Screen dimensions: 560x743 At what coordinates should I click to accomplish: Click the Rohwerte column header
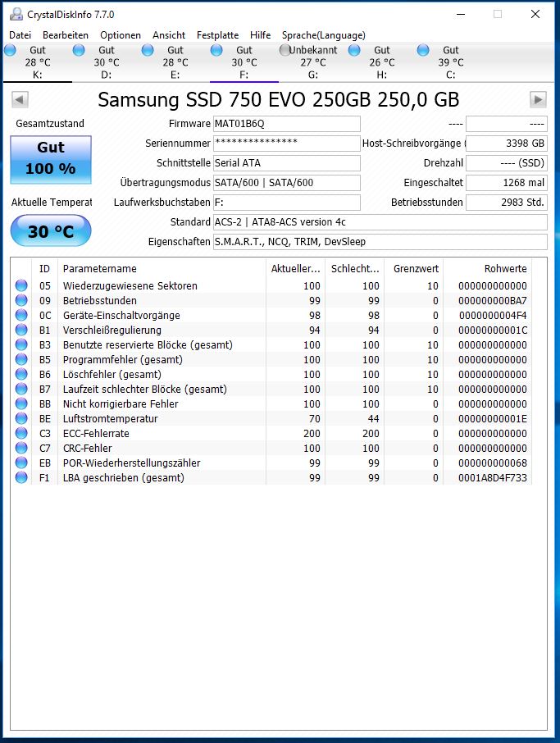(x=488, y=268)
